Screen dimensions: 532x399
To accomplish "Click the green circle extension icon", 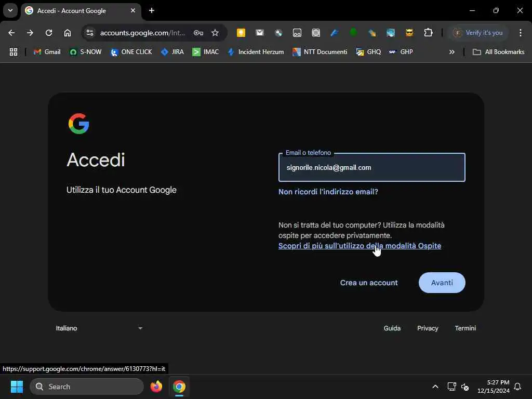I will click(353, 33).
